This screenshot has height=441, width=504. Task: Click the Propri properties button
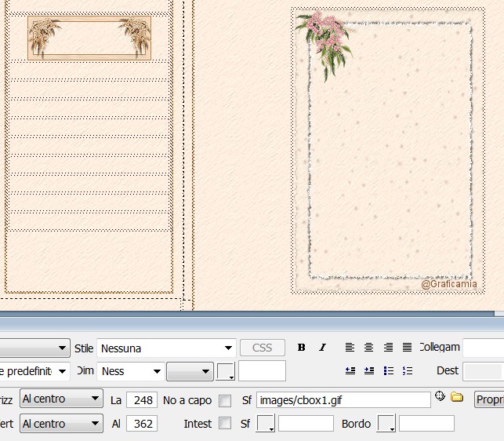click(x=489, y=399)
